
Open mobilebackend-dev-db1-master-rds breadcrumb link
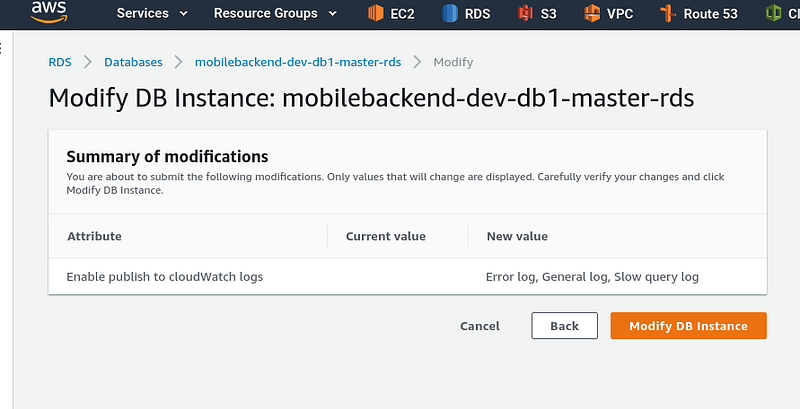click(x=298, y=62)
